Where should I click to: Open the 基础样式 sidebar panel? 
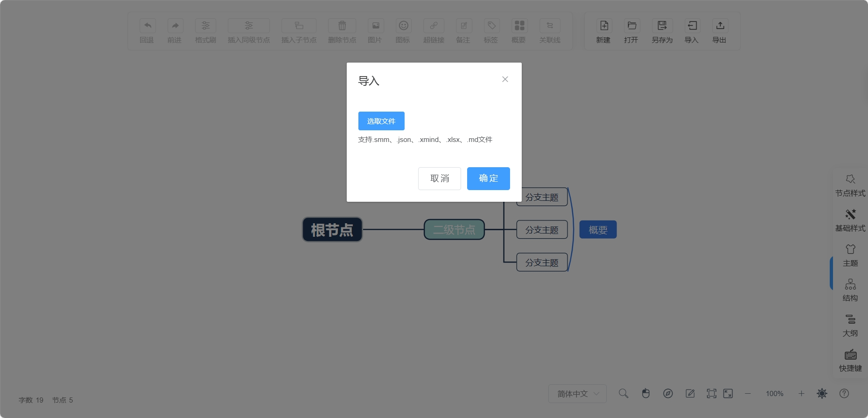coord(850,220)
